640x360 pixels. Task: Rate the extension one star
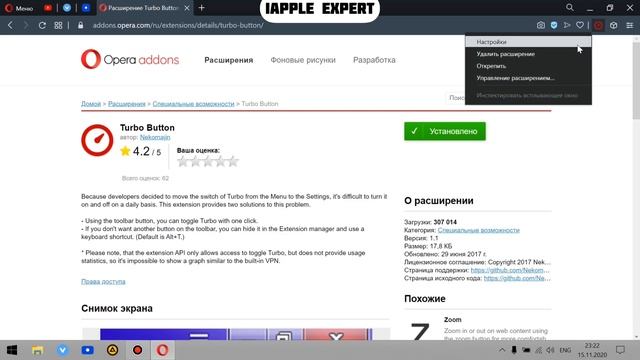(182, 161)
